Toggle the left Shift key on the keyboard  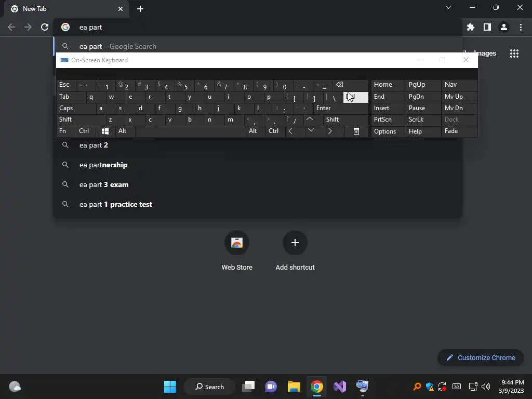(81, 119)
